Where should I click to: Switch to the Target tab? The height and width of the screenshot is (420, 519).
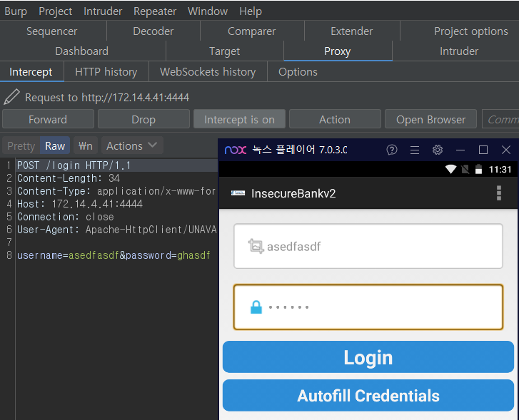224,51
